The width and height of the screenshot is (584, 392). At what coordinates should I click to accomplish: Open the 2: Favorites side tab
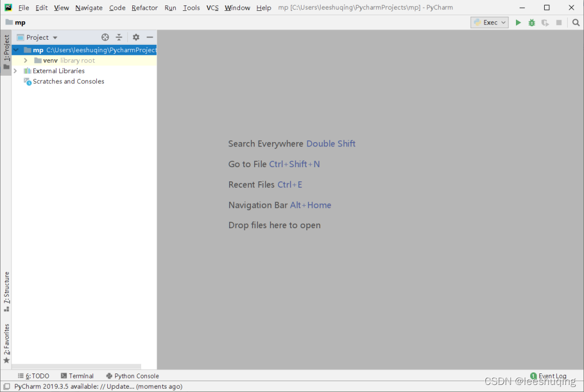point(7,343)
